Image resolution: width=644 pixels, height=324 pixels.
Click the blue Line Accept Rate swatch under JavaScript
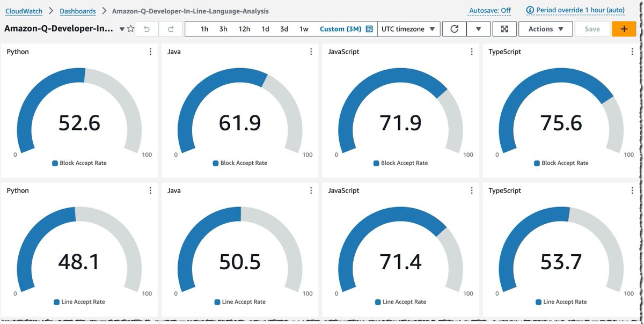[378, 302]
